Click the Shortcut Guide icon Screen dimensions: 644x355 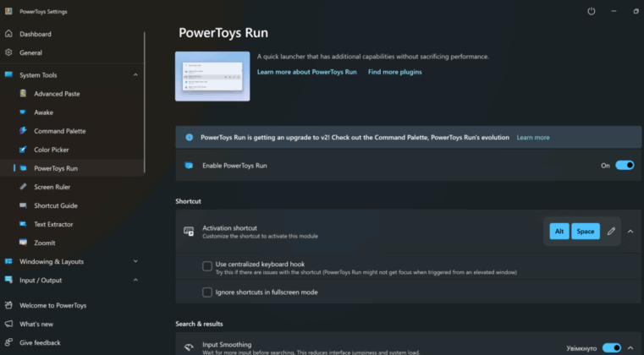[x=23, y=205]
